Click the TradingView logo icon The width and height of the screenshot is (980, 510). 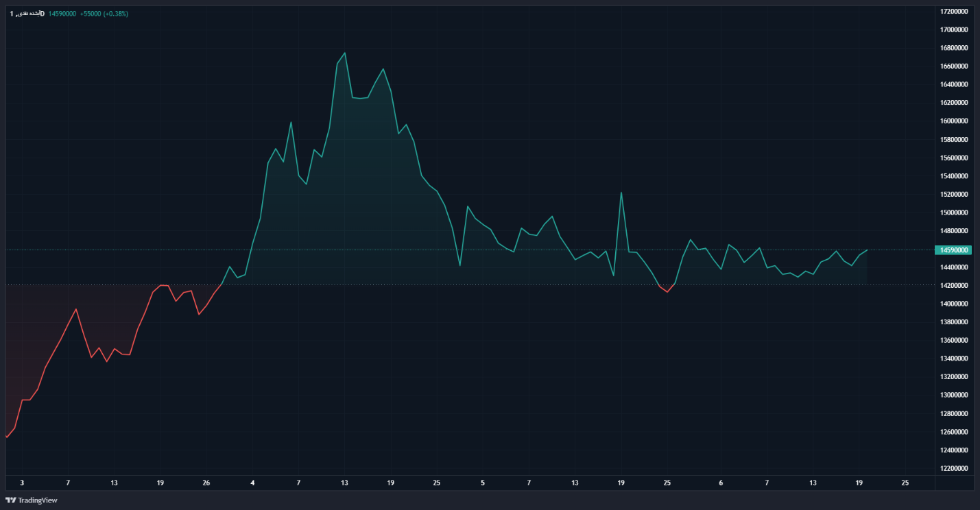(12, 500)
